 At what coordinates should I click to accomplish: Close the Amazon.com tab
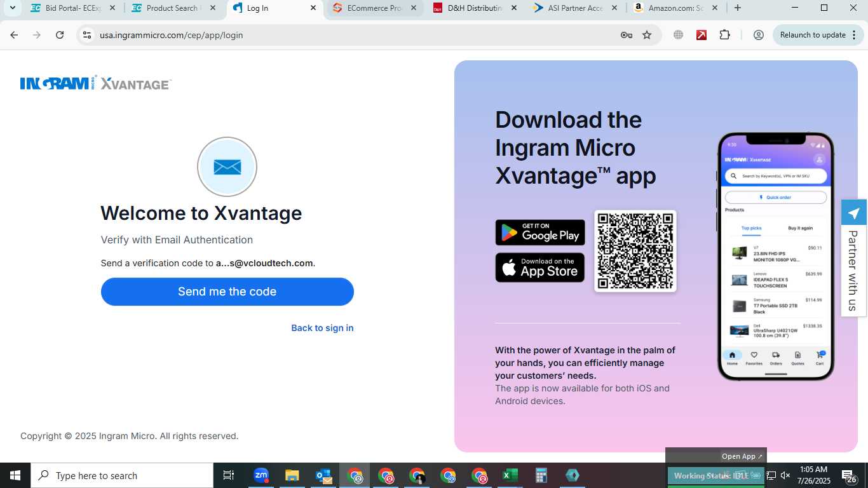[x=715, y=8]
